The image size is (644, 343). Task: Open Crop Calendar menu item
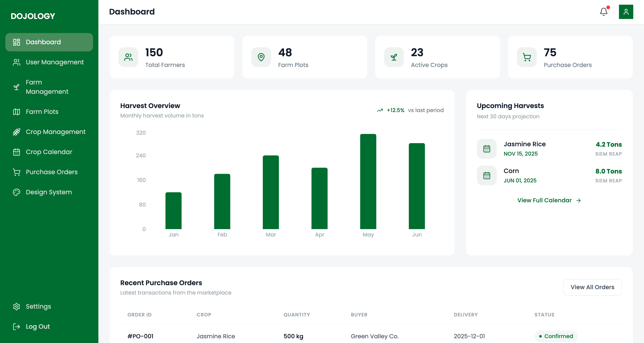coord(49,152)
